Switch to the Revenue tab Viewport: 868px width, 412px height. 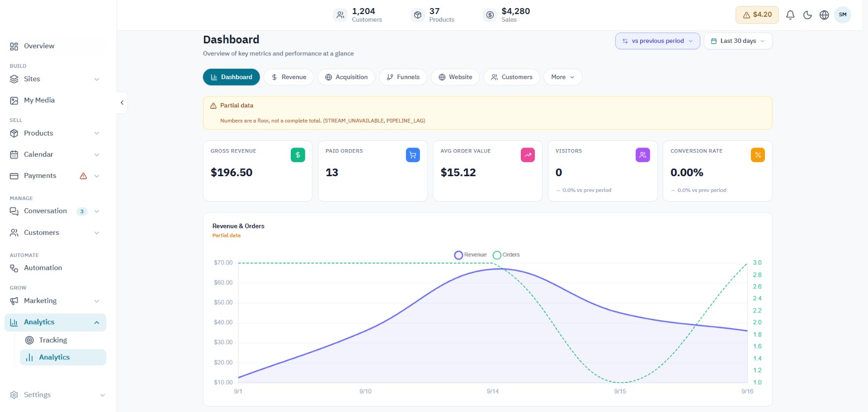(x=289, y=77)
